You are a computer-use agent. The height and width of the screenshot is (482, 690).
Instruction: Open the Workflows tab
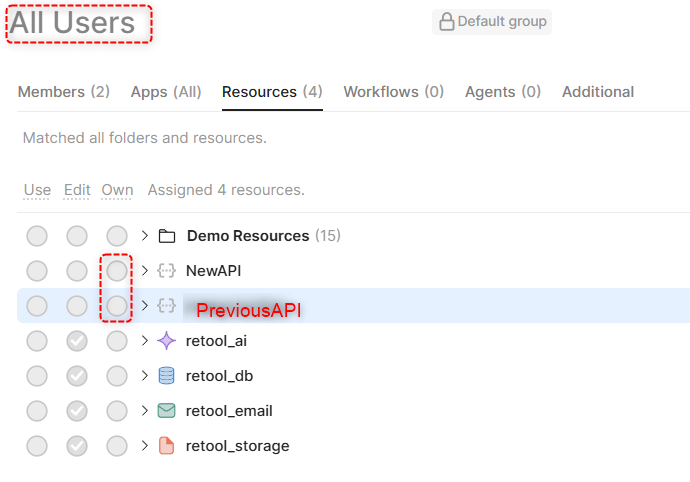click(393, 92)
